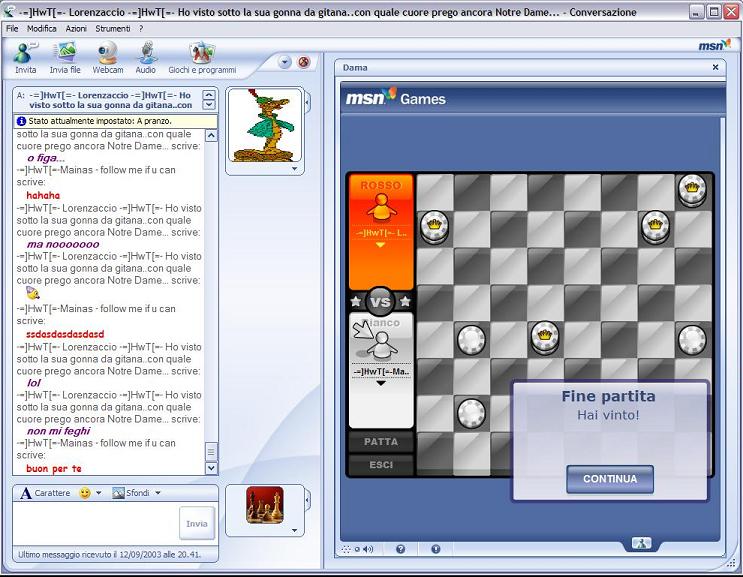Click the down arrow in the contact name header
This screenshot has height=577, width=743.
point(208,105)
